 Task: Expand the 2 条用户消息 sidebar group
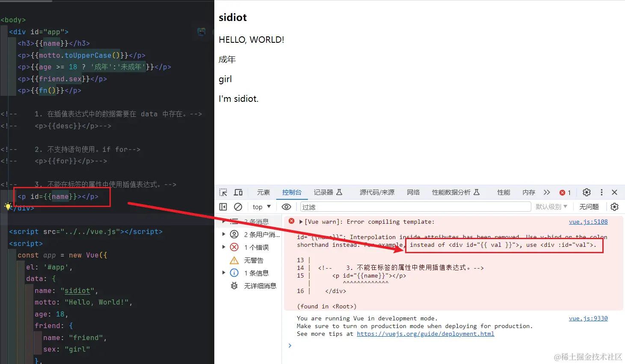[x=223, y=234]
